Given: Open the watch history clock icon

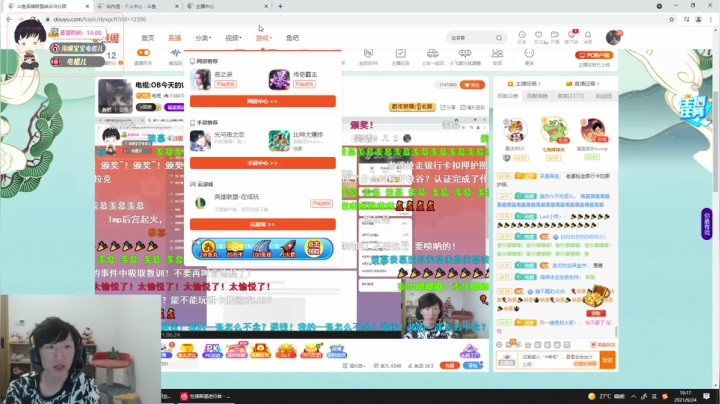Looking at the screenshot, I should point(522,37).
